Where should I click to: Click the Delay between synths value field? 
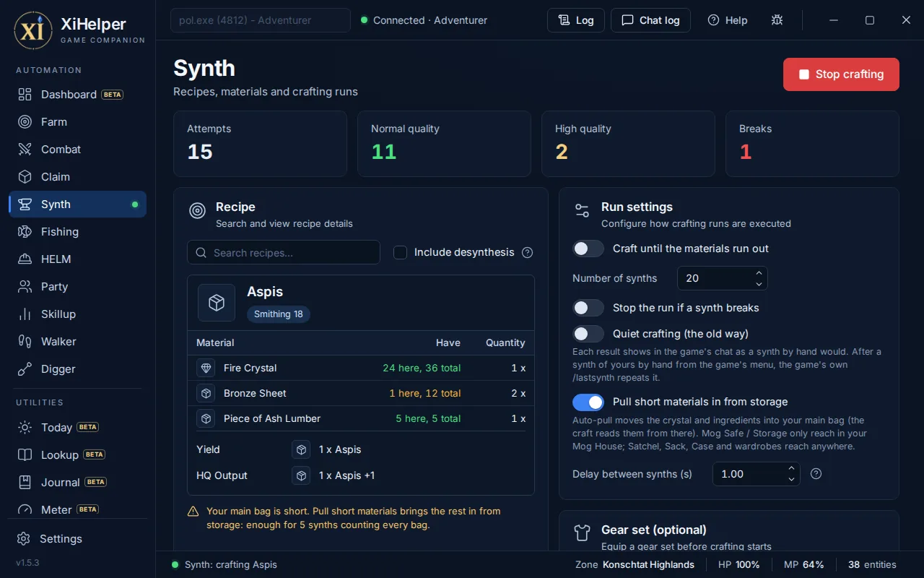[x=757, y=474]
